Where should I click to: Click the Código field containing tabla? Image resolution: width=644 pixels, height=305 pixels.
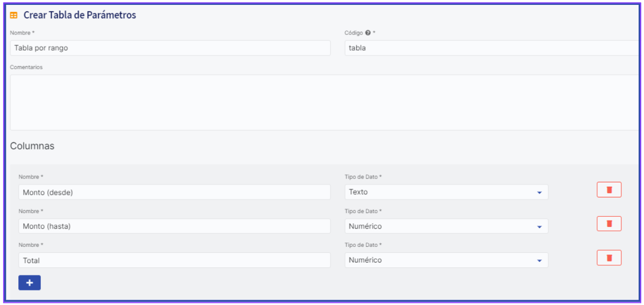tap(491, 48)
